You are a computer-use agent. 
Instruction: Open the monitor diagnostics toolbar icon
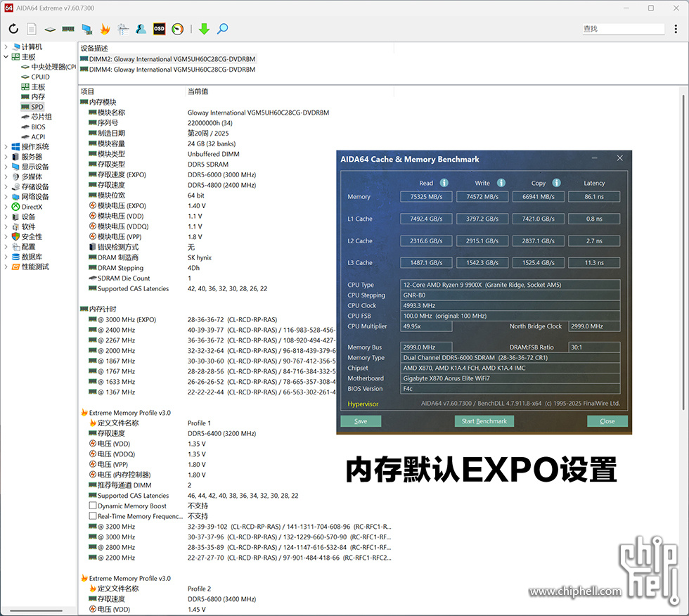coord(86,29)
